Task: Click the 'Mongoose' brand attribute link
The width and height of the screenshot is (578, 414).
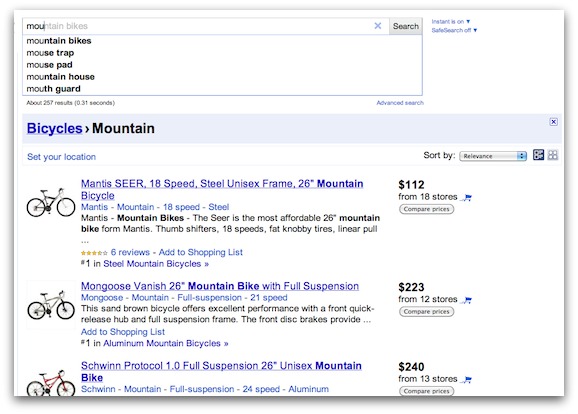Action: [102, 298]
